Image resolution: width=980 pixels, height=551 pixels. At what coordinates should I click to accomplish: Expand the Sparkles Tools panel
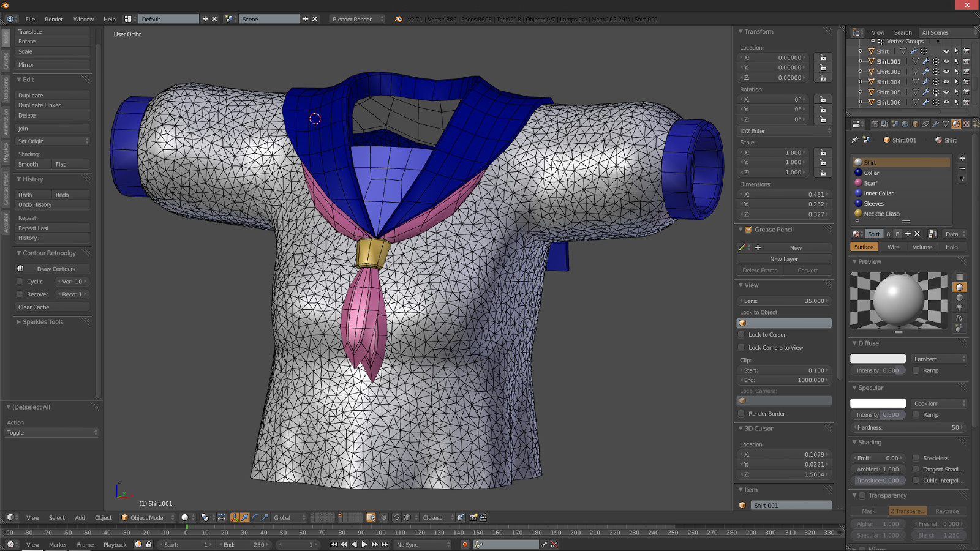[18, 322]
